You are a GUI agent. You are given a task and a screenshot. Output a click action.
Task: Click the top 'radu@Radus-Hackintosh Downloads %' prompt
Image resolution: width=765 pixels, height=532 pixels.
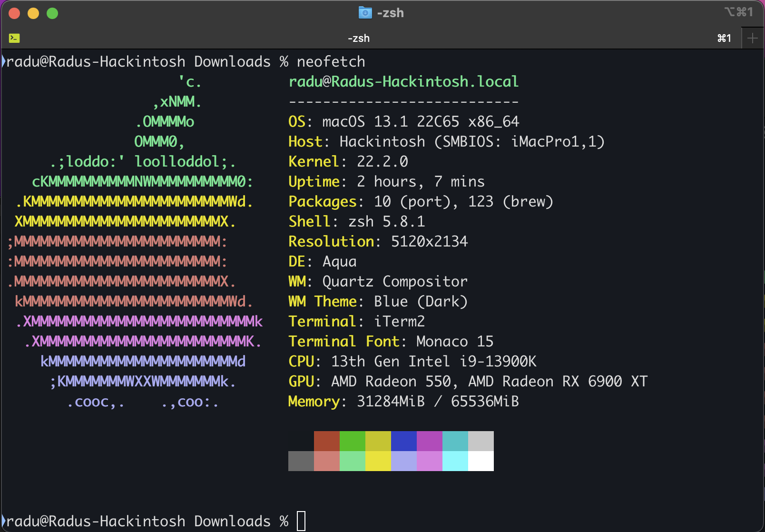[x=147, y=62]
